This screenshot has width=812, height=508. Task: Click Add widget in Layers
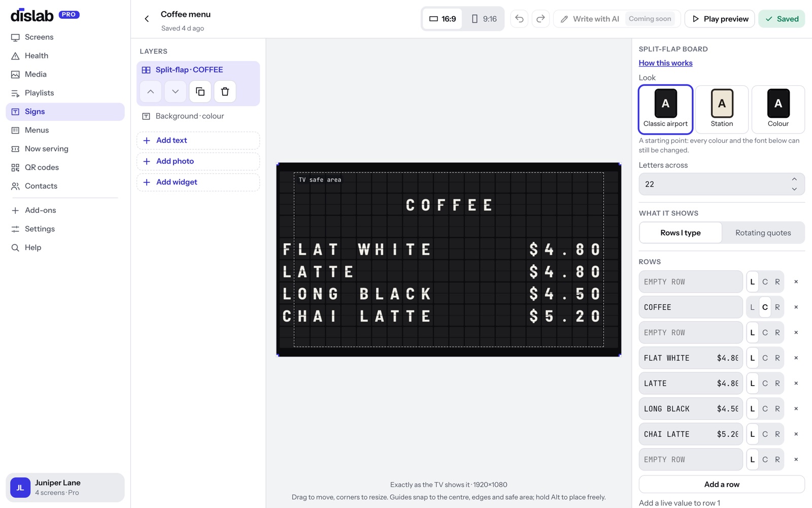pyautogui.click(x=198, y=182)
